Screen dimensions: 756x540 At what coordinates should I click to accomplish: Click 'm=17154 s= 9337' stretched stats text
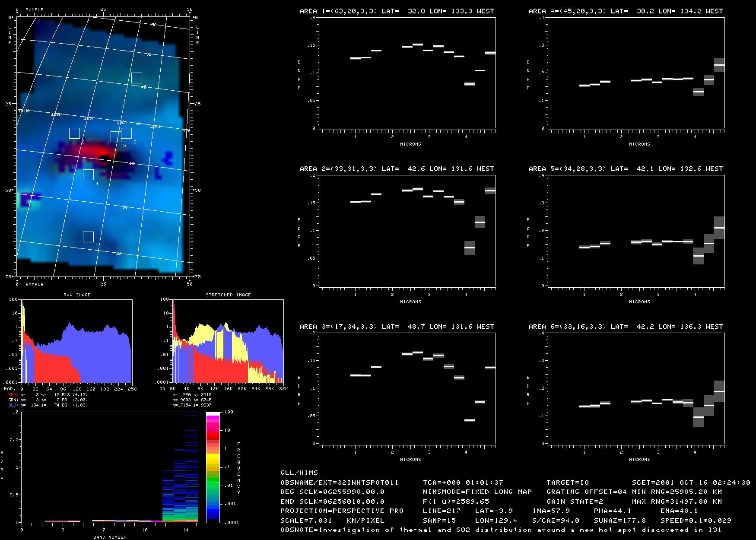192,405
